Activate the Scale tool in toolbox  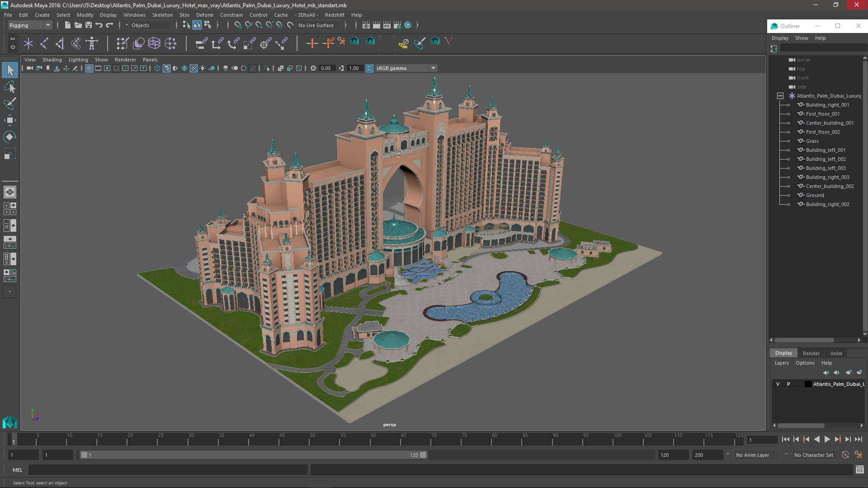coord(10,154)
